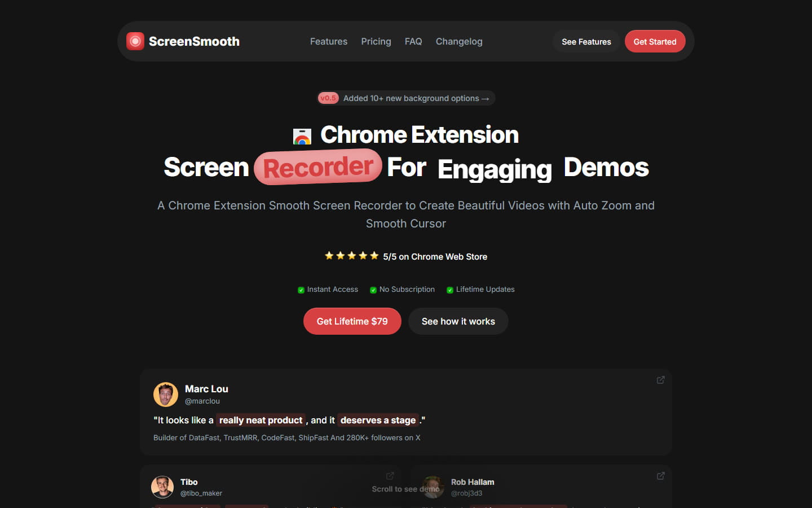The width and height of the screenshot is (812, 508).
Task: Click the name "Tibo"
Action: pos(189,482)
